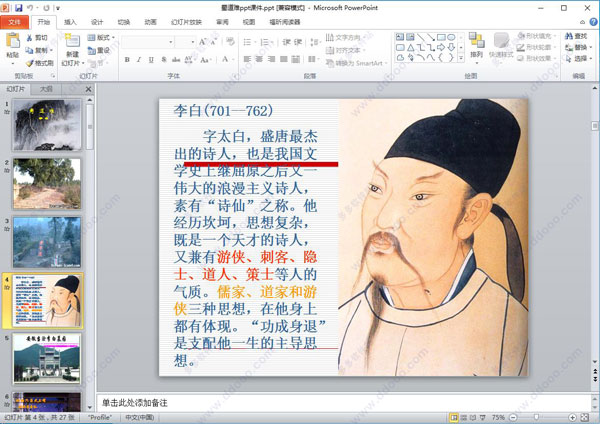The image size is (600, 424).
Task: Open the font size dropdown
Action: coord(193,42)
